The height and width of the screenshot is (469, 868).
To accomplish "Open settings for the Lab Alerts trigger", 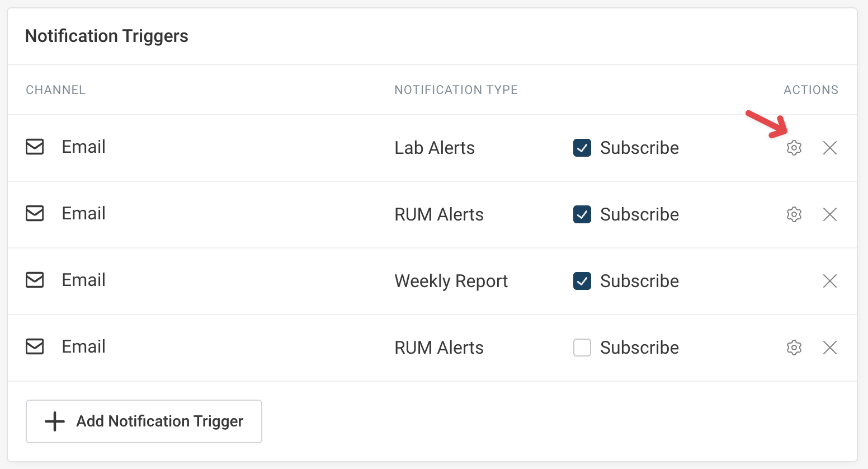I will pyautogui.click(x=794, y=148).
